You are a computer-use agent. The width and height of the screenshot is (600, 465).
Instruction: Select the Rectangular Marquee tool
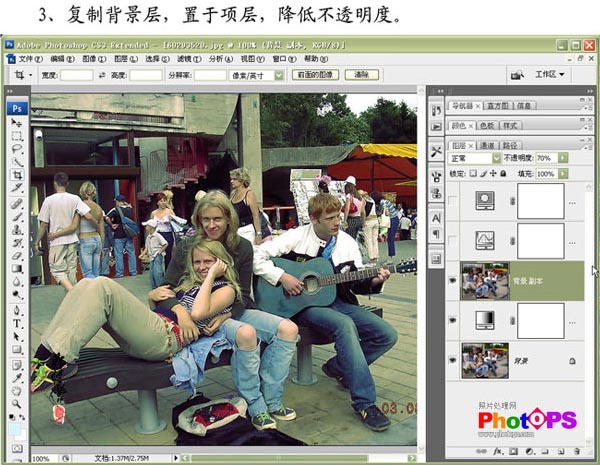(16, 136)
